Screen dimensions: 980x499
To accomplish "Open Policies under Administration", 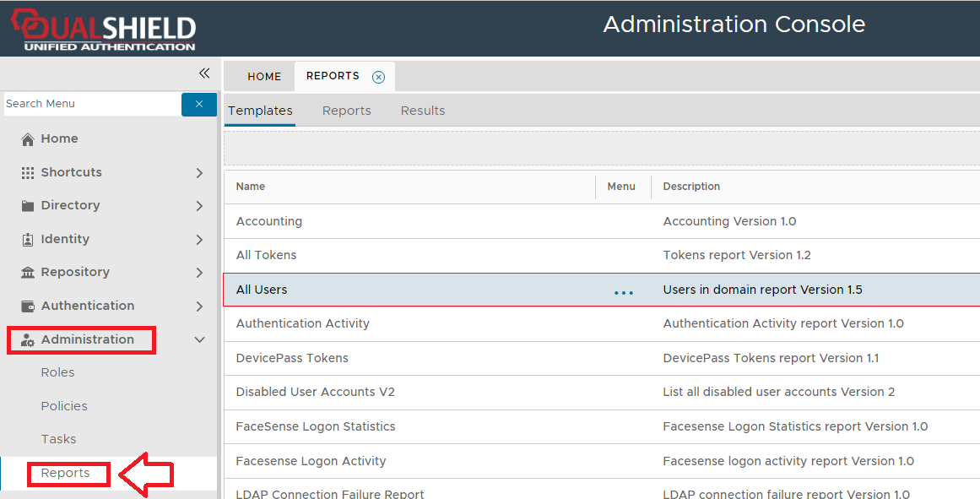I will pos(64,406).
